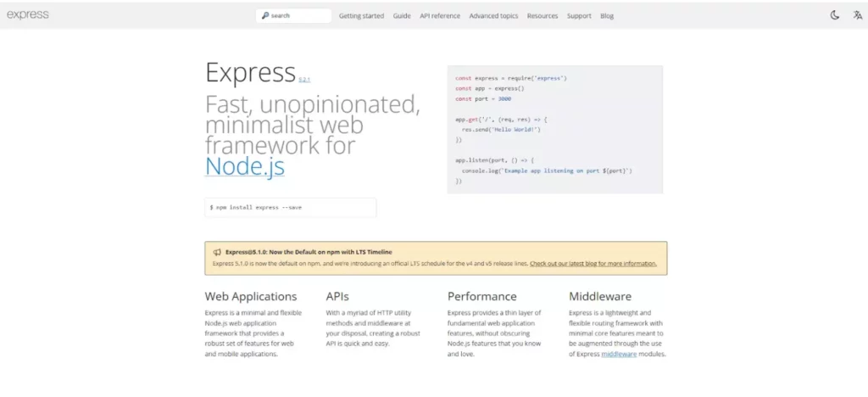Click the Hello World code sample block

(x=554, y=130)
